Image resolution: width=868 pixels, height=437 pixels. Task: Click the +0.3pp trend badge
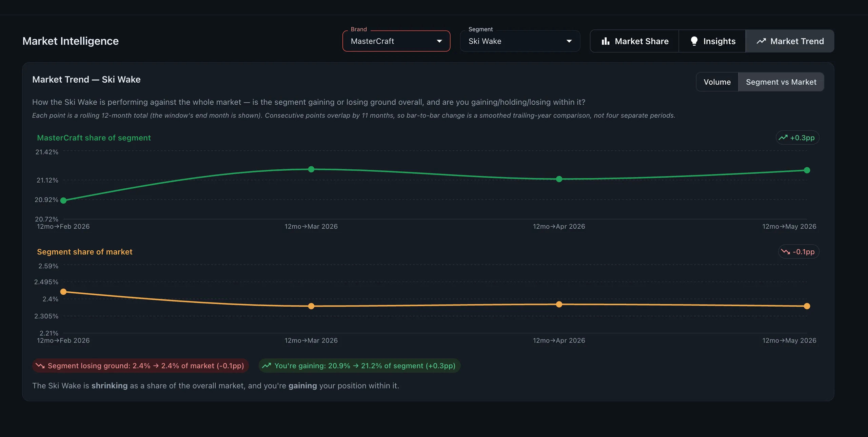(797, 138)
